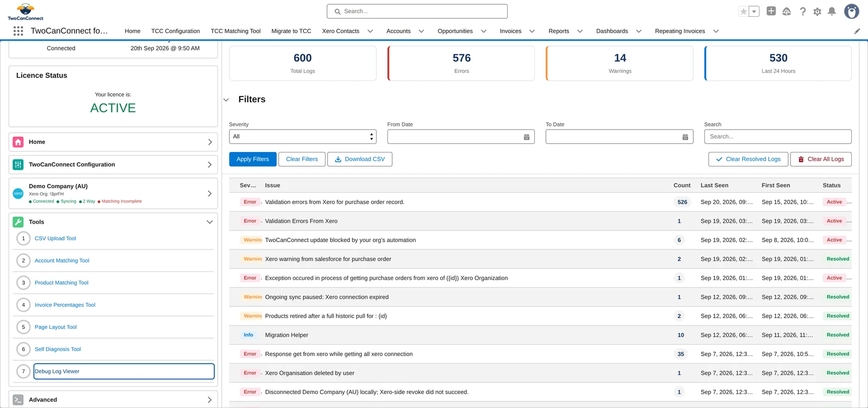
Task: Click the 576 Errors summary card
Action: (x=461, y=63)
